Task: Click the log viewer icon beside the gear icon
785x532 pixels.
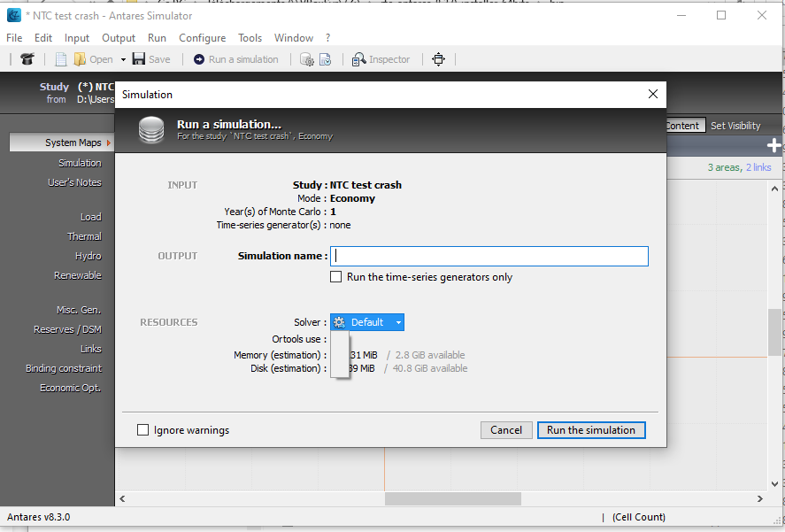Action: pyautogui.click(x=326, y=58)
